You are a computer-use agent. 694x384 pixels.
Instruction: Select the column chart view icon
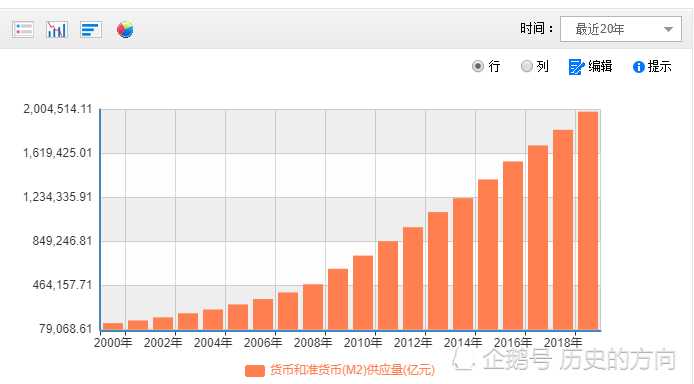(57, 30)
